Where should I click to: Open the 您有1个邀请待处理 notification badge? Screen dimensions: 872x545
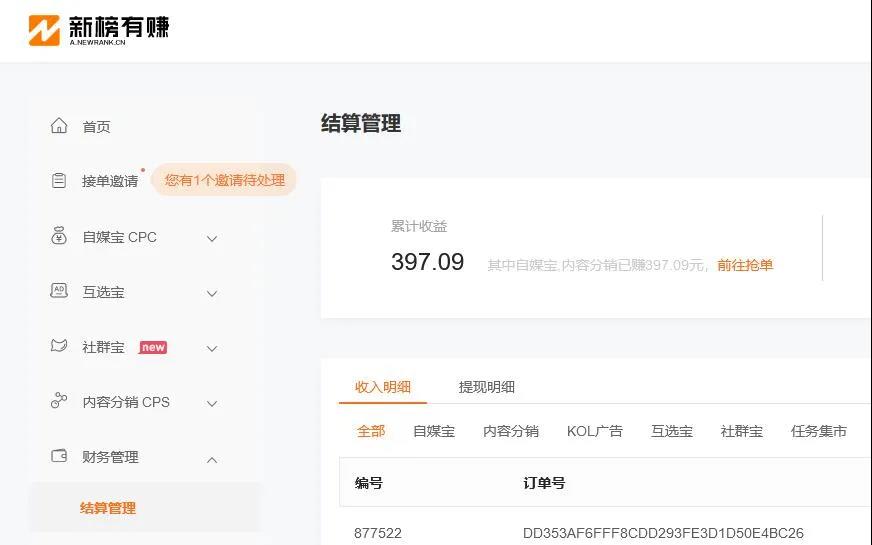[224, 180]
